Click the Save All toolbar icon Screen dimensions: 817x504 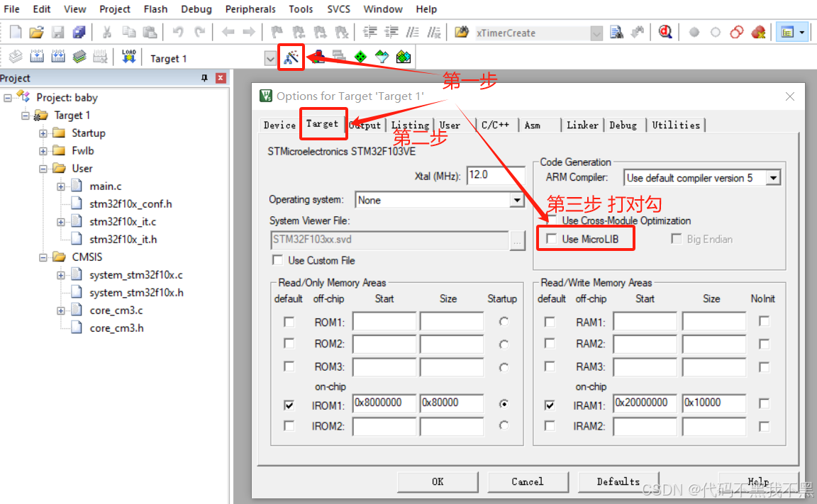click(x=79, y=33)
